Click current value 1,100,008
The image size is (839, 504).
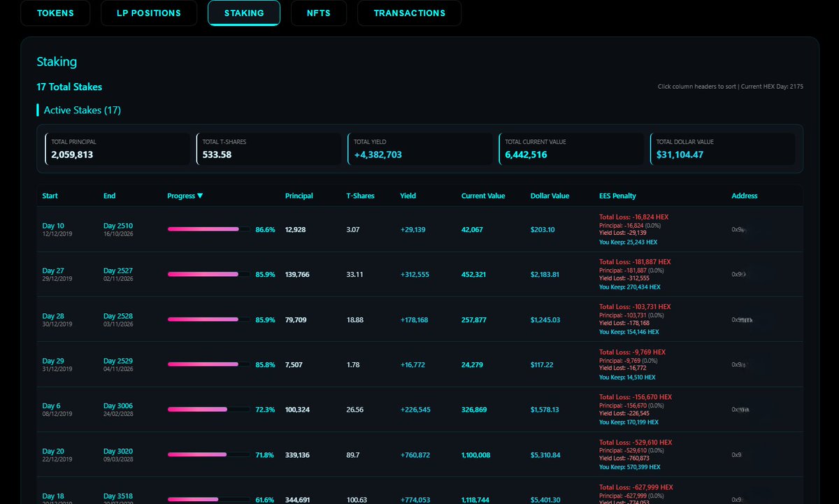pos(477,455)
